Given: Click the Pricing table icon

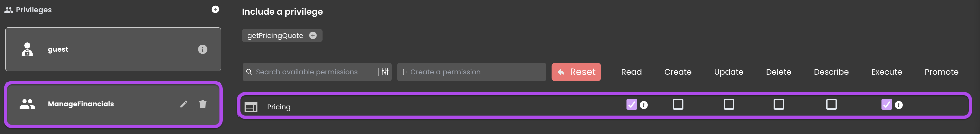Looking at the screenshot, I should pyautogui.click(x=251, y=107).
